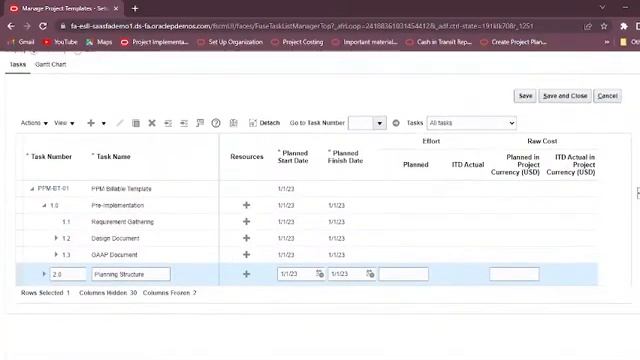Open the Create Project Plan bookmark
This screenshot has height=360, width=640.
(x=514, y=42)
